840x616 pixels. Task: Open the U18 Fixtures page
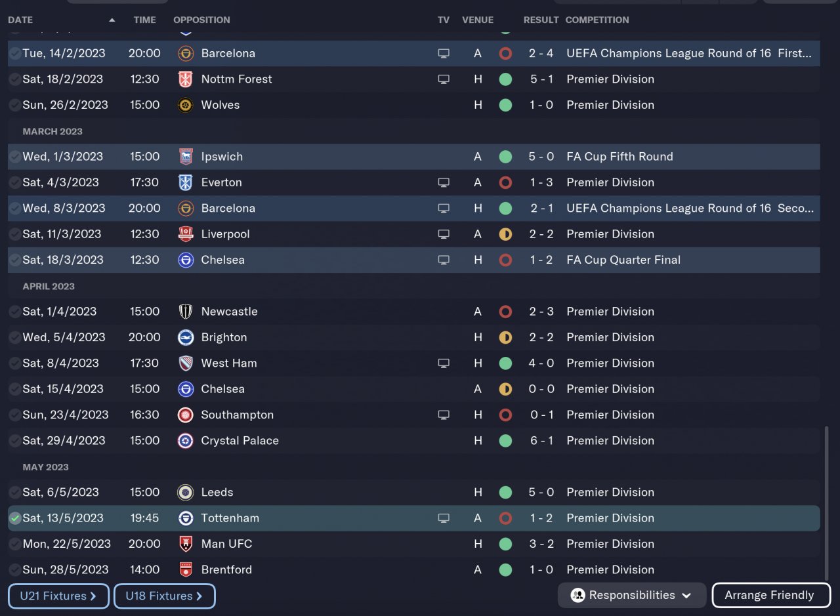point(164,596)
